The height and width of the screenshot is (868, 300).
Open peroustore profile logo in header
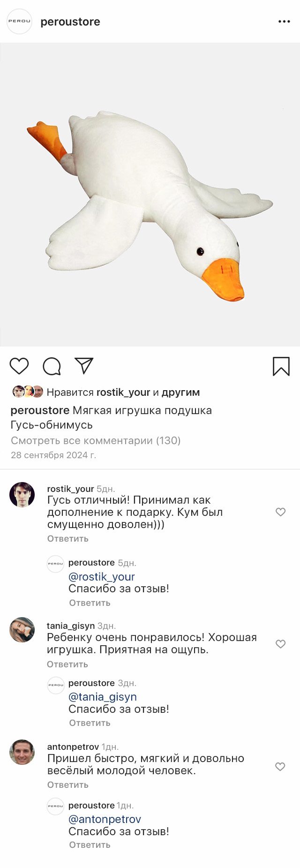[x=19, y=22]
